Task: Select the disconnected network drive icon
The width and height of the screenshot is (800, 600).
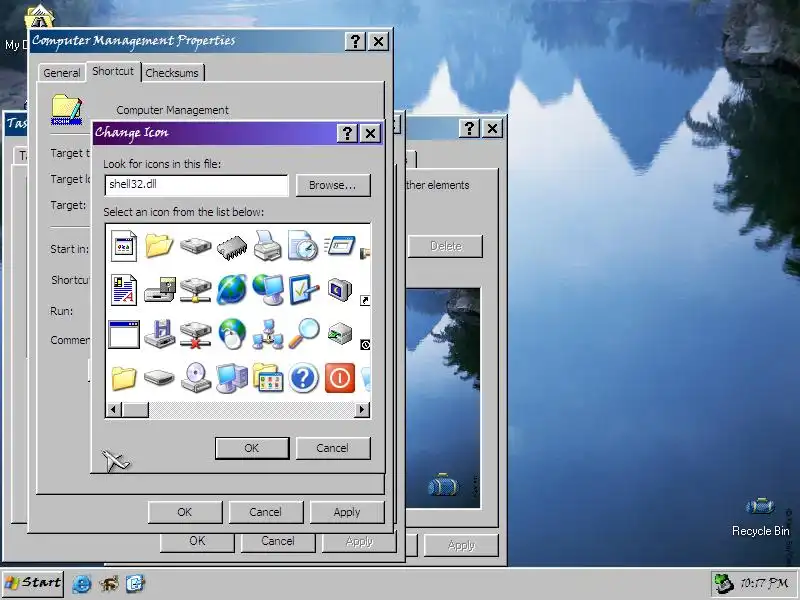Action: [195, 335]
